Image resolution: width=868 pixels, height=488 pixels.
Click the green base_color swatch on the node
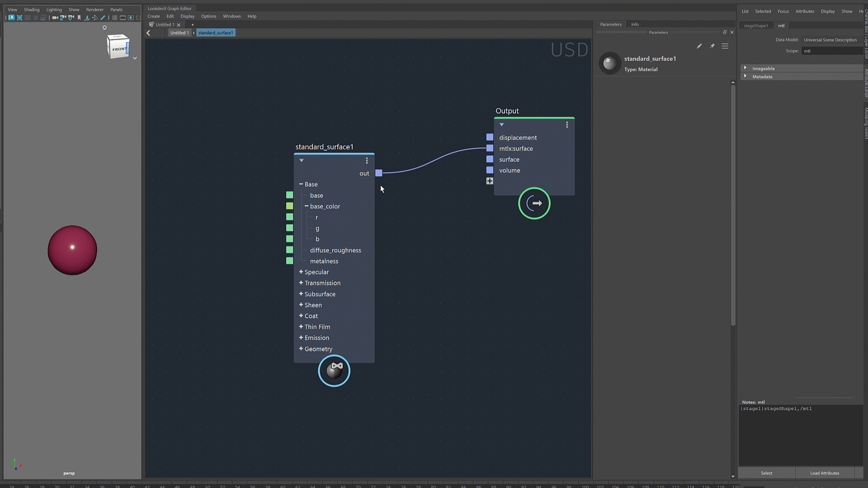pos(289,206)
